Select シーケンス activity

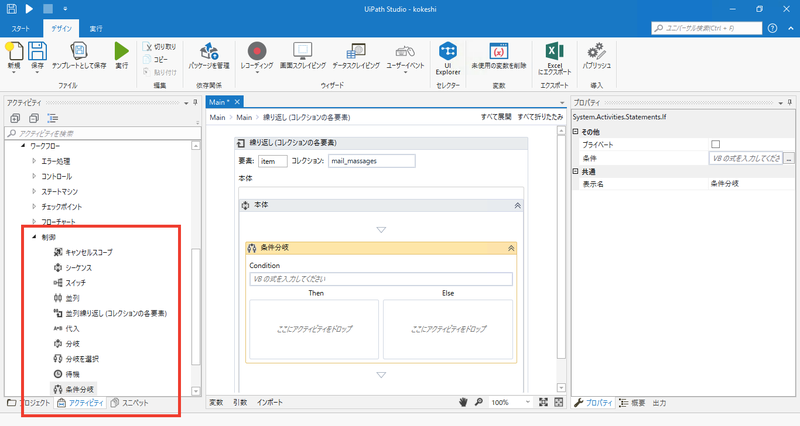click(x=73, y=267)
